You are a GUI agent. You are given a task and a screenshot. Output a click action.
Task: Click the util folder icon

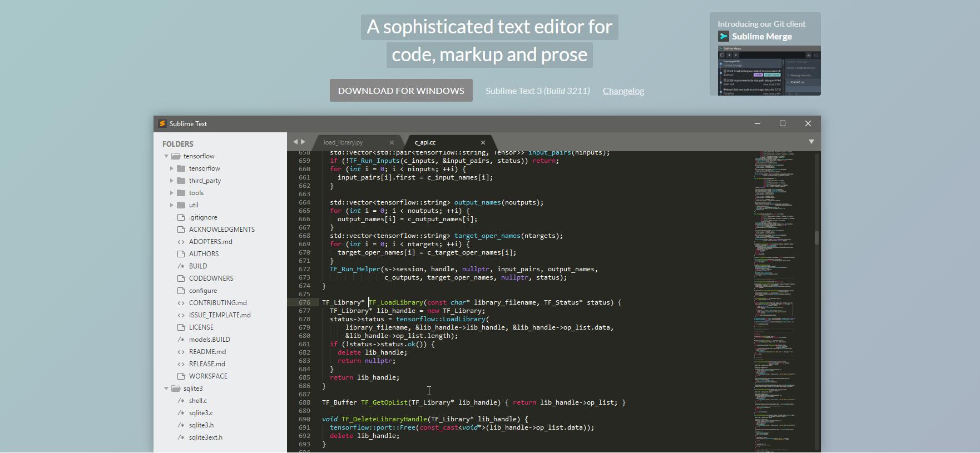click(181, 205)
